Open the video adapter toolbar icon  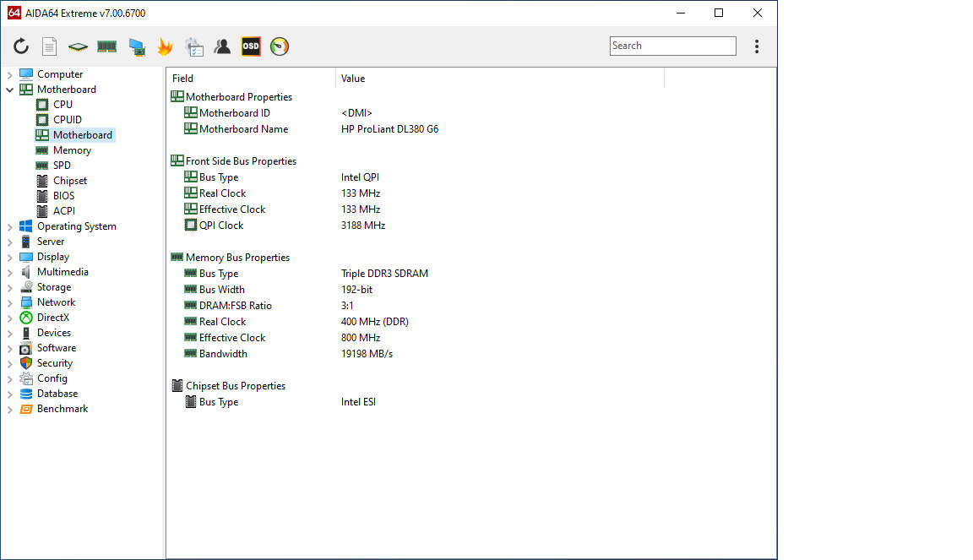(137, 46)
